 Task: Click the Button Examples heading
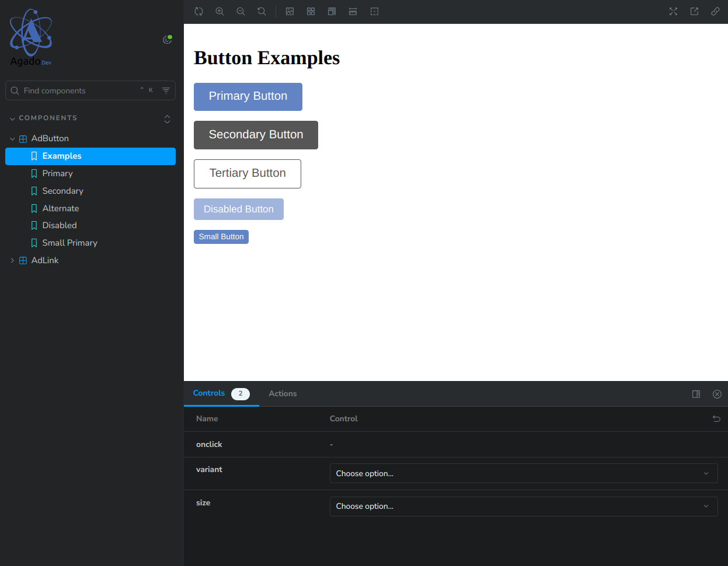pyautogui.click(x=267, y=58)
